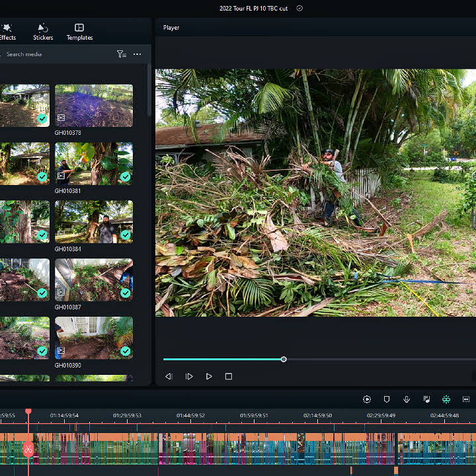Click the checkmark on the GH010381 clip
This screenshot has height=476, width=476.
[x=125, y=177]
